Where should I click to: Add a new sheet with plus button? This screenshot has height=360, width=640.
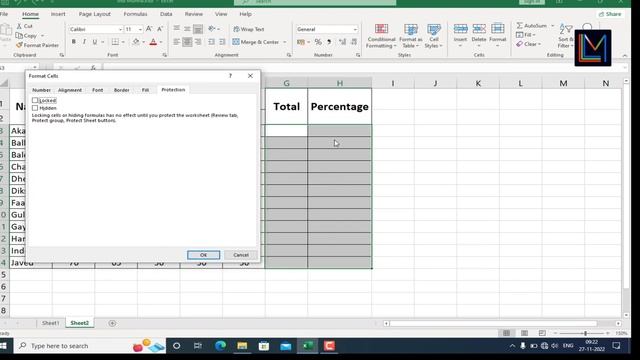(112, 323)
